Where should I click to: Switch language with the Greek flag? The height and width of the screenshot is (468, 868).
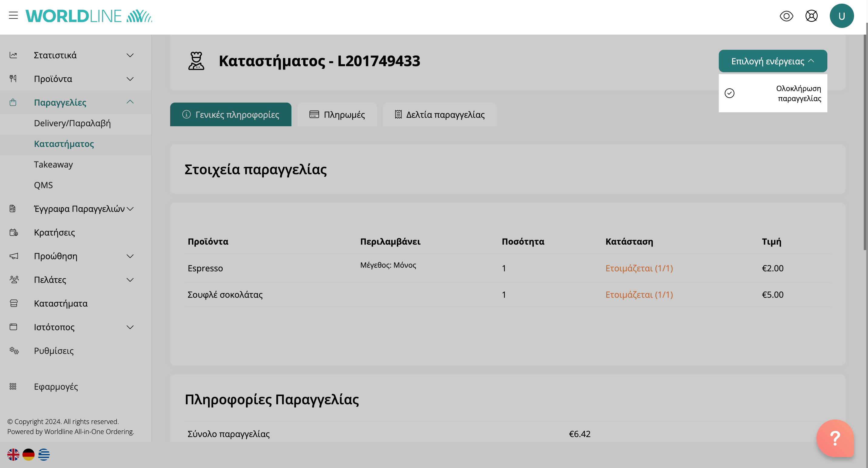(x=44, y=455)
